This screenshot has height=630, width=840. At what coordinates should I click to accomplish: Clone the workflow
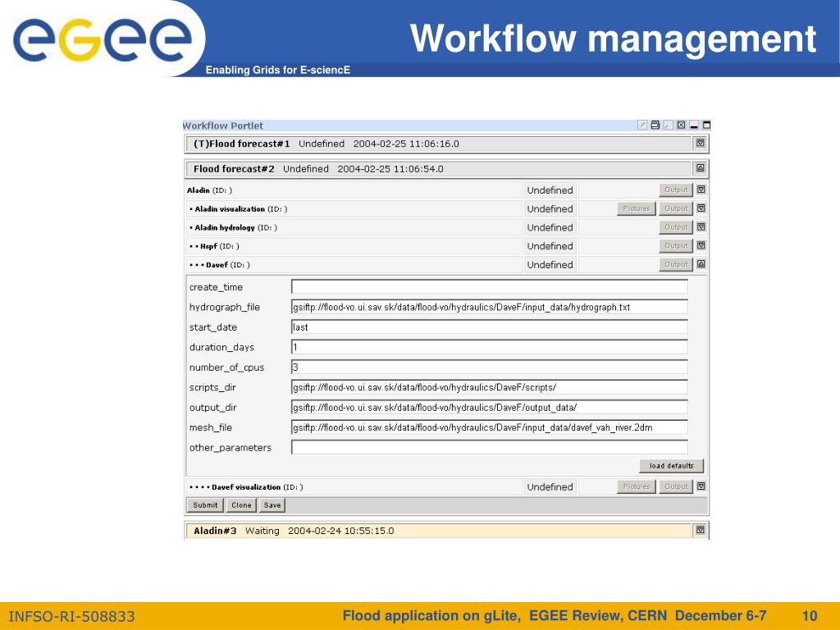click(241, 504)
